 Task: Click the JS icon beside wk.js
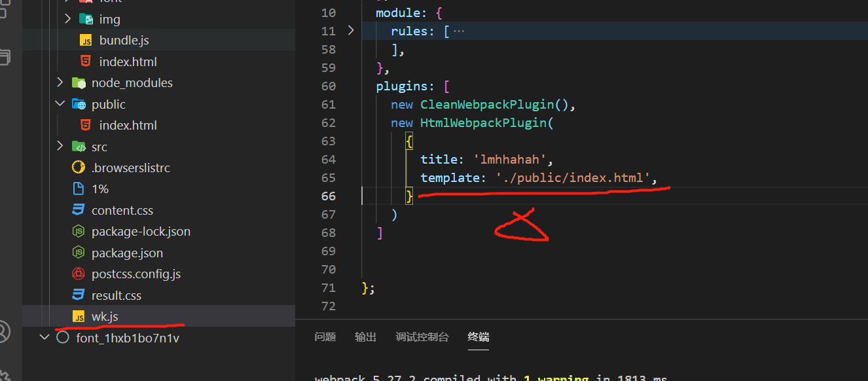click(x=79, y=317)
